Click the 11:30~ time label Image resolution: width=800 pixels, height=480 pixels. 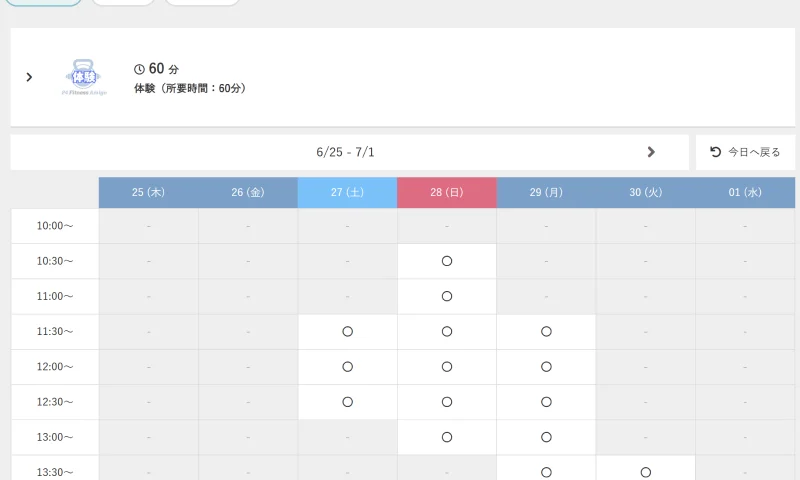pyautogui.click(x=55, y=332)
